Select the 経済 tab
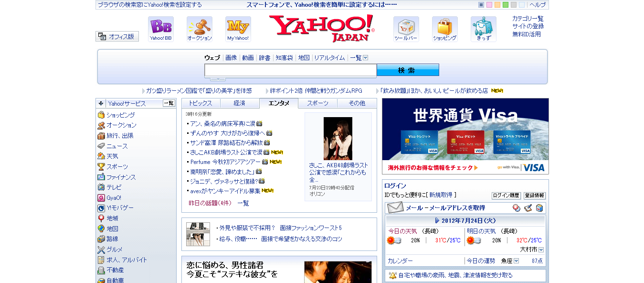Image resolution: width=644 pixels, height=283 pixels. 240,103
